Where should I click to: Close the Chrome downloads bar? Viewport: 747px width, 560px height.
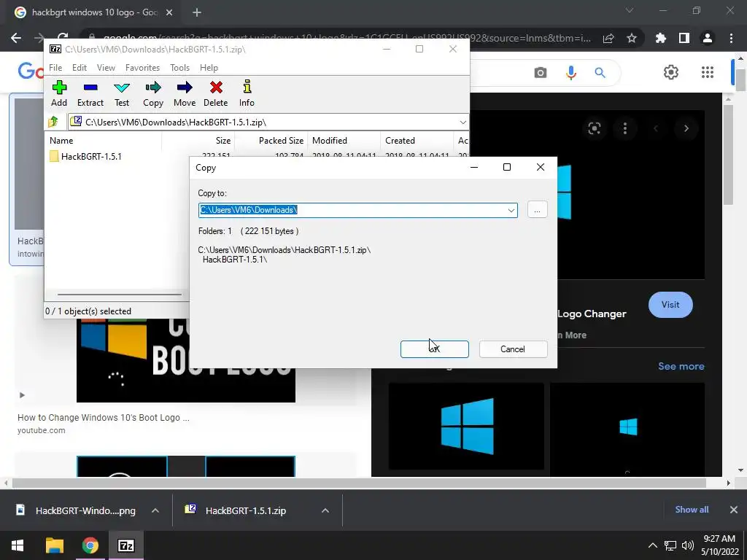tap(734, 510)
